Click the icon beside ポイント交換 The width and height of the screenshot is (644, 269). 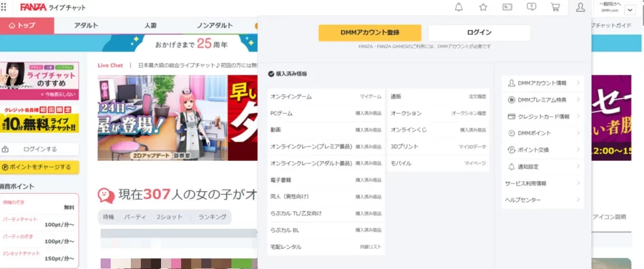(x=511, y=150)
